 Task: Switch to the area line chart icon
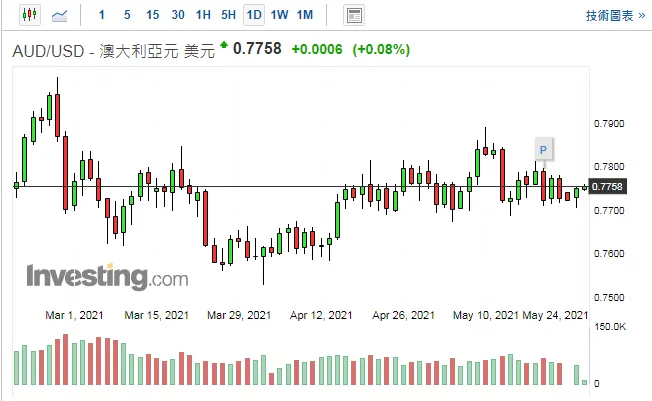(59, 15)
